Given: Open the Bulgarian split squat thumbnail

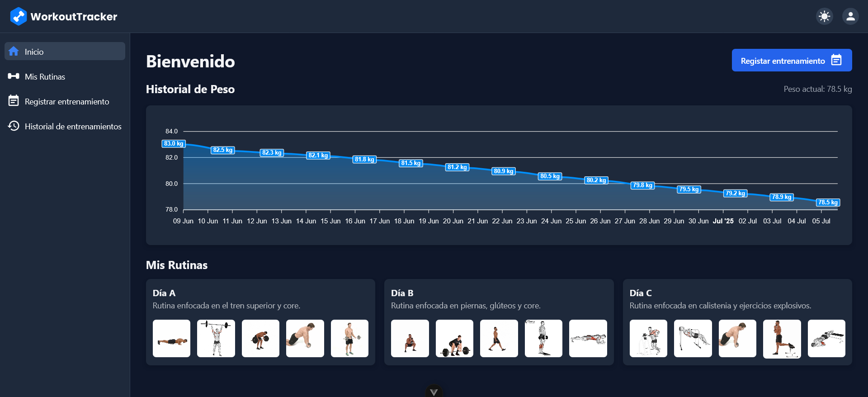Looking at the screenshot, I should [x=782, y=339].
